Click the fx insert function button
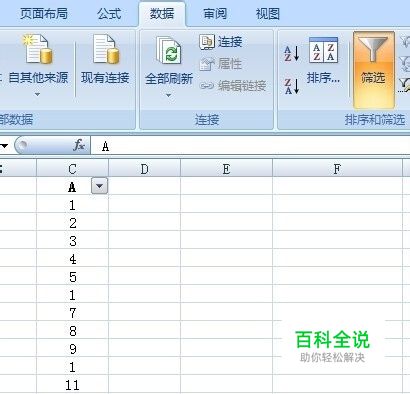 tap(79, 145)
